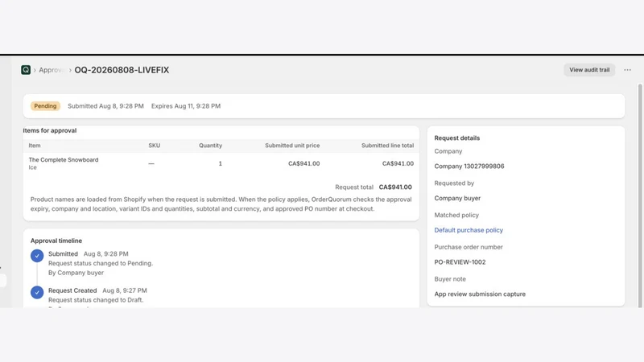Click the Pending status badge
The height and width of the screenshot is (362, 644).
pyautogui.click(x=45, y=106)
